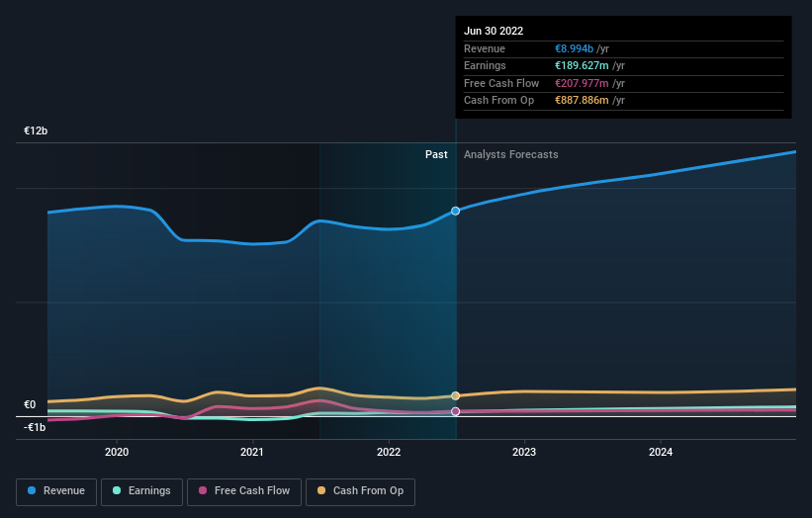Select the Cash From Op data point marker
The image size is (812, 518).
pyautogui.click(x=455, y=395)
